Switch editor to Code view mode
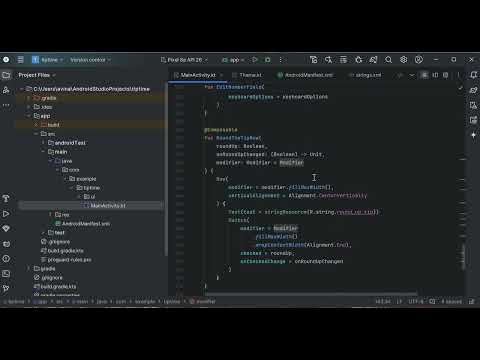 (424, 75)
